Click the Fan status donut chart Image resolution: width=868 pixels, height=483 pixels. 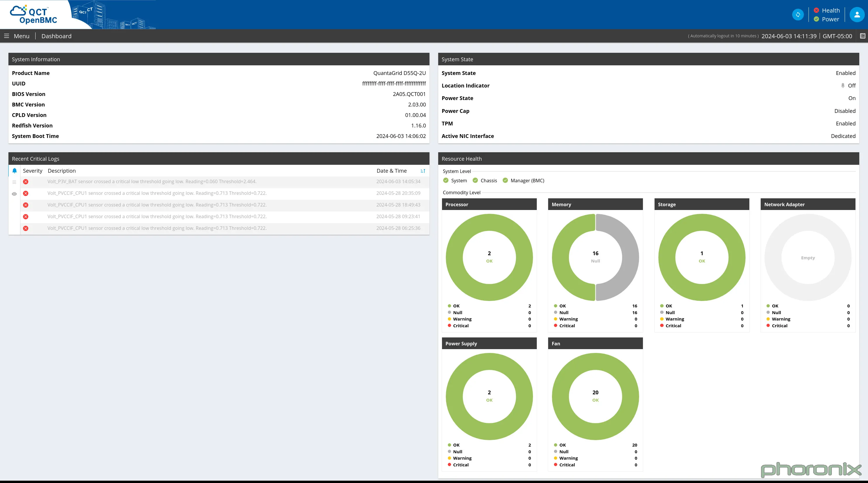595,397
